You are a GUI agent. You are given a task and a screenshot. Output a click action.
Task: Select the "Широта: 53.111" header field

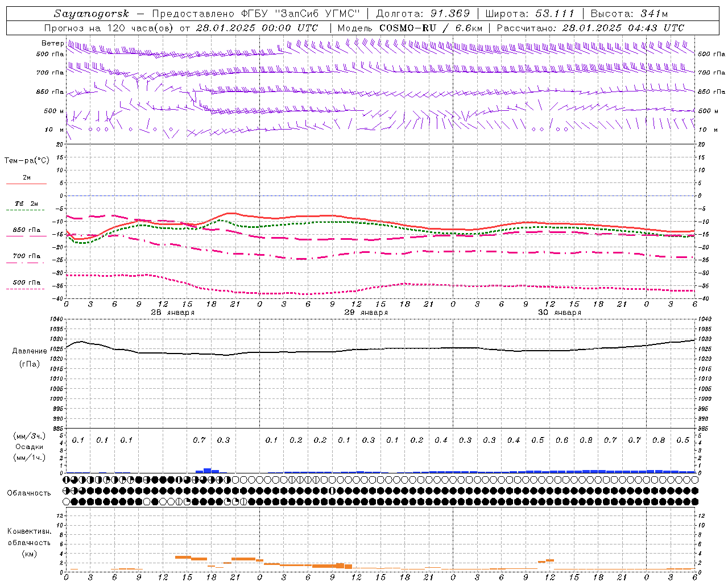(x=530, y=14)
